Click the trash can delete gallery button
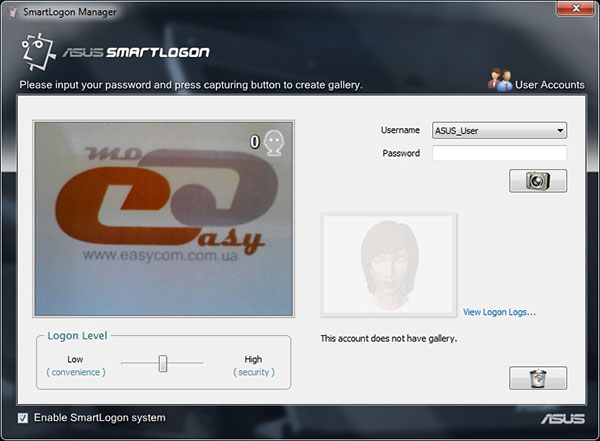The image size is (600, 441). click(x=538, y=378)
